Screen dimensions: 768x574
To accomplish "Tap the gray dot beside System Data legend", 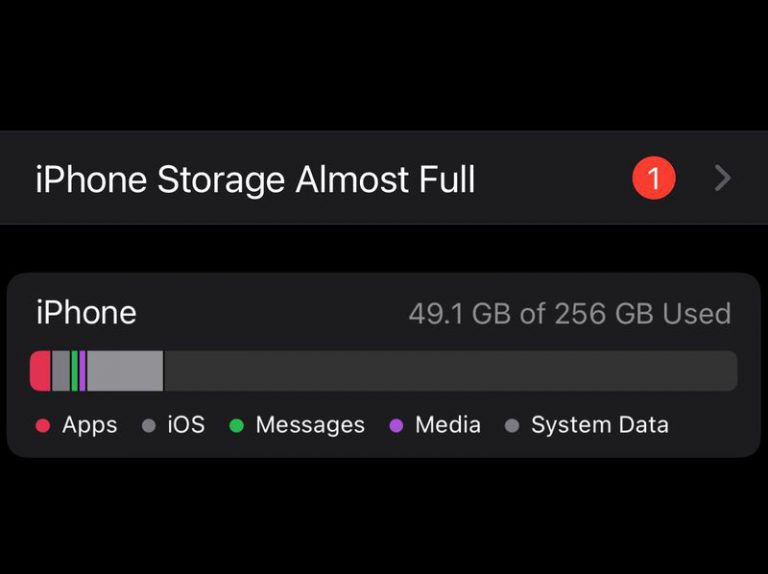I will pos(512,426).
